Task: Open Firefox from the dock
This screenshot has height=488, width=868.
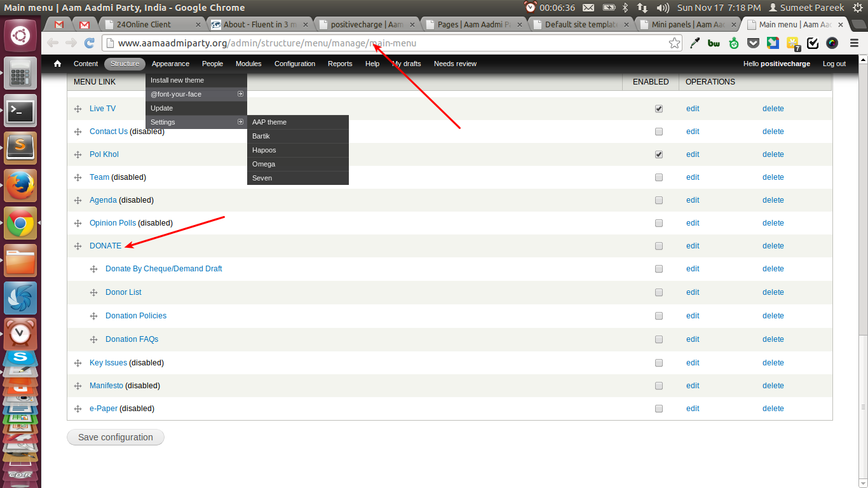Action: (x=20, y=186)
